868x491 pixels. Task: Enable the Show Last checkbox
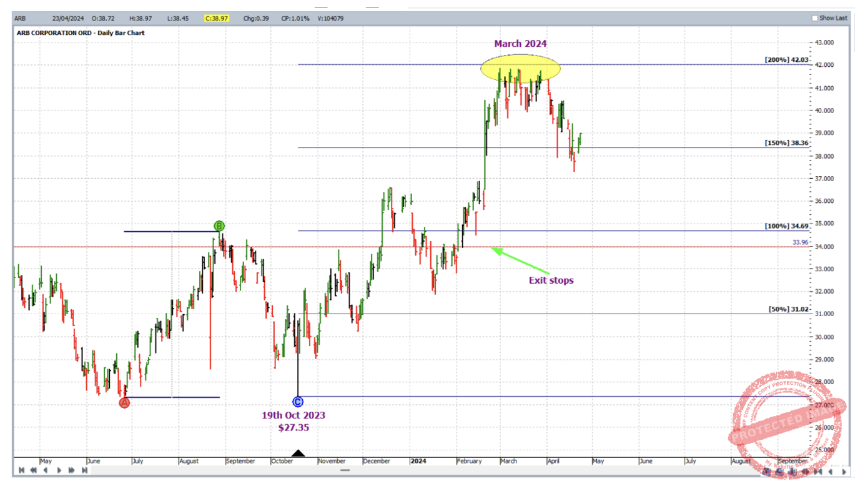(815, 18)
